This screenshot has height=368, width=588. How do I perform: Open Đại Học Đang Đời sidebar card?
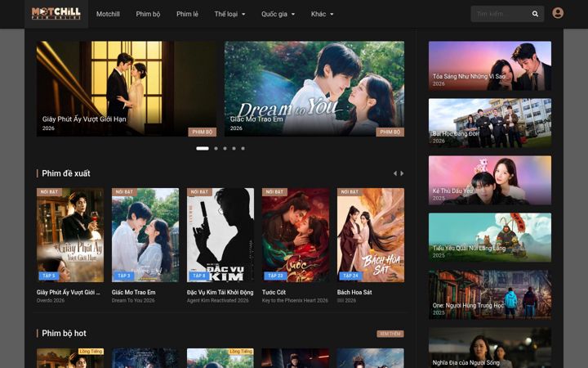[490, 123]
